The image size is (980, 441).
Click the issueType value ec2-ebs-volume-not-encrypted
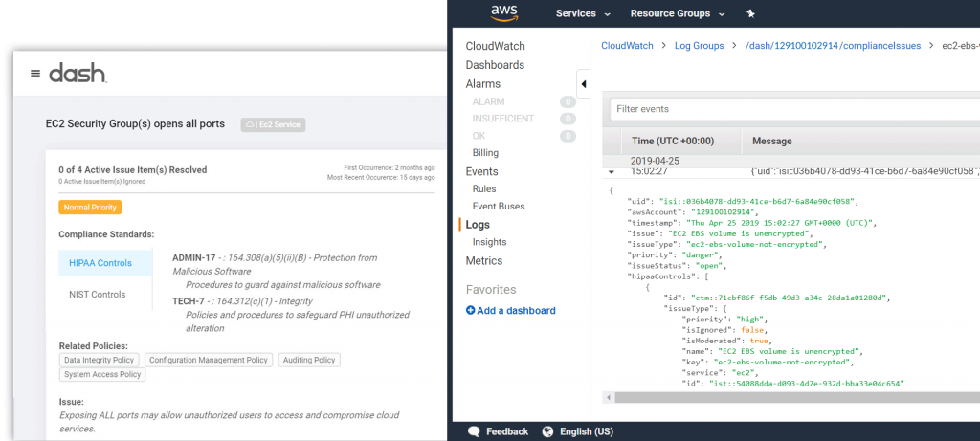[756, 244]
